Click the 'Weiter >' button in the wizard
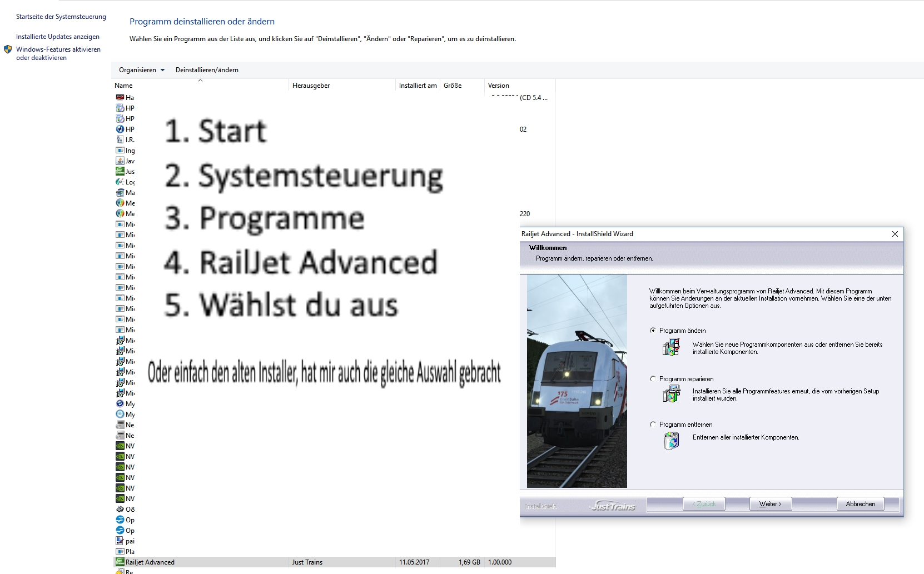This screenshot has width=924, height=574. click(771, 504)
